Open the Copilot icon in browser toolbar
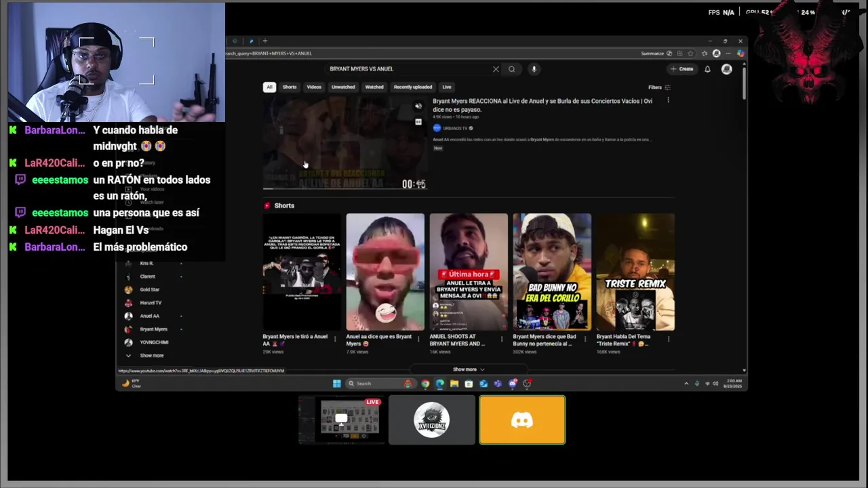Viewport: 868px width, 488px height. point(741,53)
